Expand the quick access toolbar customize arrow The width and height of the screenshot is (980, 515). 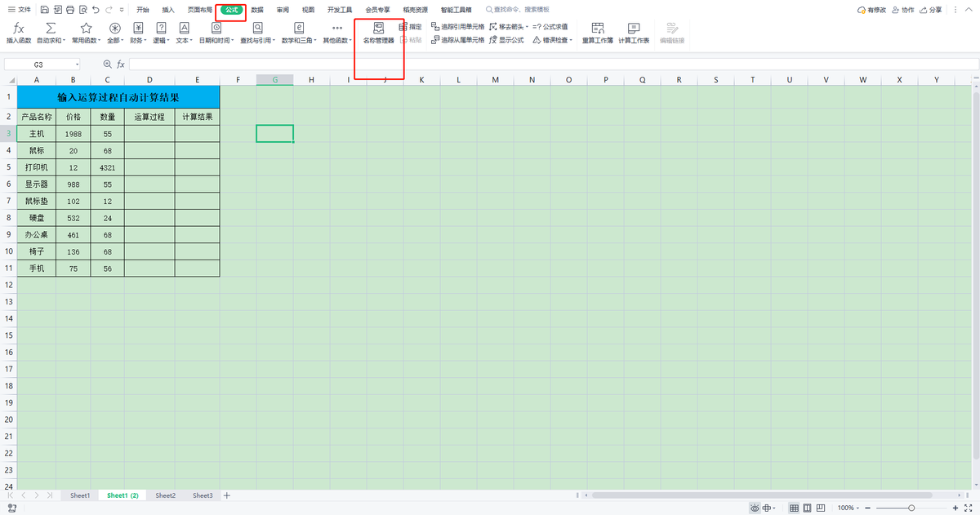pyautogui.click(x=122, y=10)
